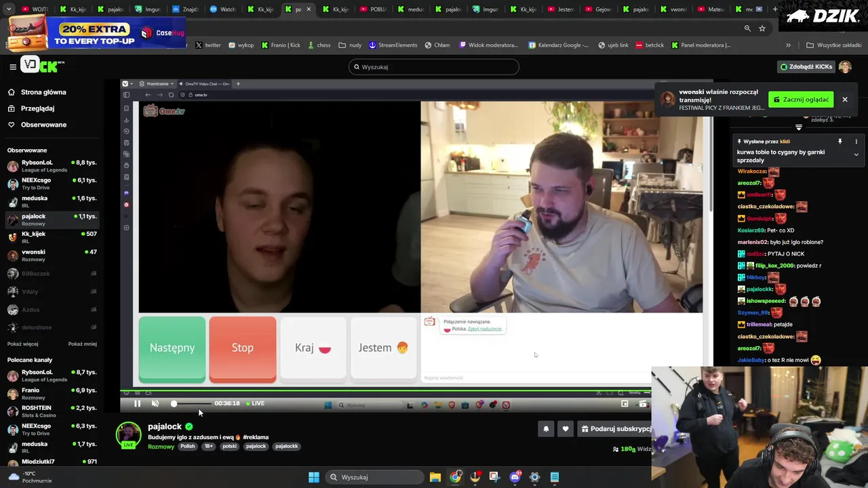Open Discord from taskbar

[515, 477]
